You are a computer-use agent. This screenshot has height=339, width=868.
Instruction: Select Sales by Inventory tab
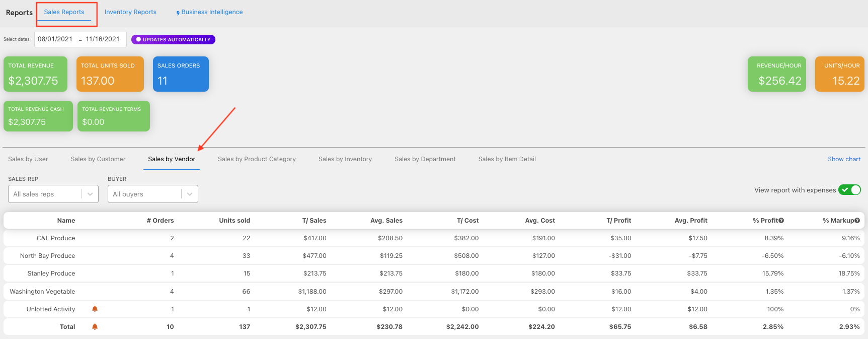coord(345,159)
